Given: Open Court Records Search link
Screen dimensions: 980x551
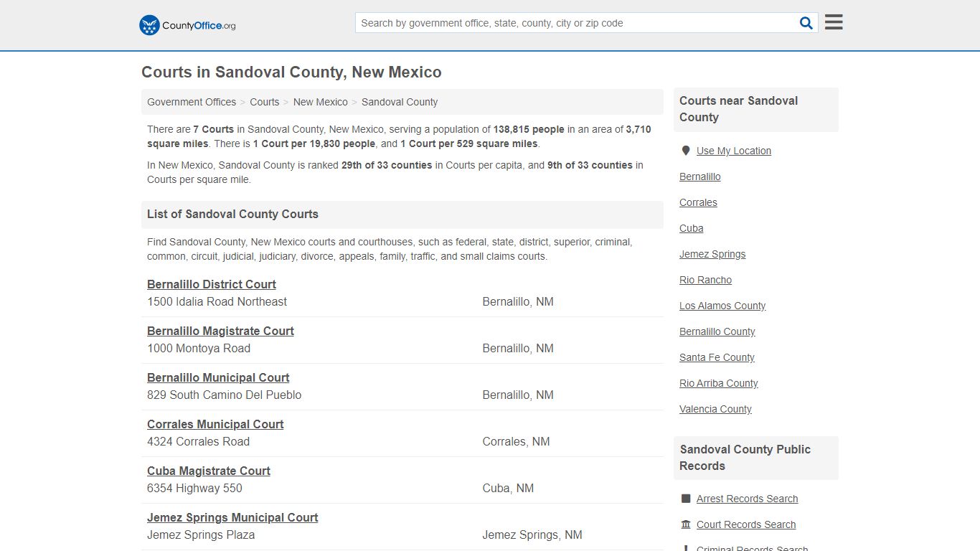Looking at the screenshot, I should click(746, 524).
